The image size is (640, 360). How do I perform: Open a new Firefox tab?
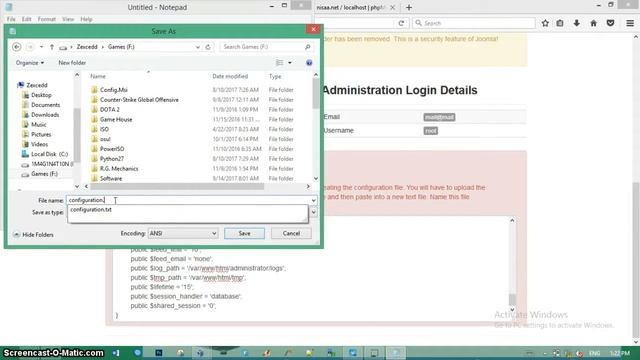pos(409,7)
